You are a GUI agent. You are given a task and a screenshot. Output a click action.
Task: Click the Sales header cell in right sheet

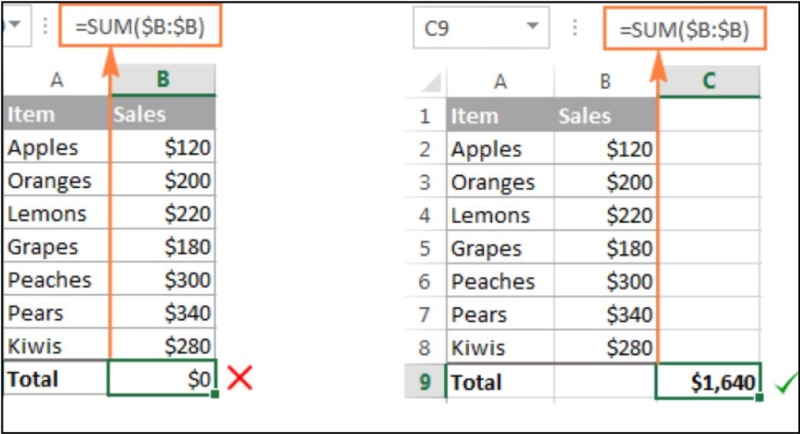604,116
